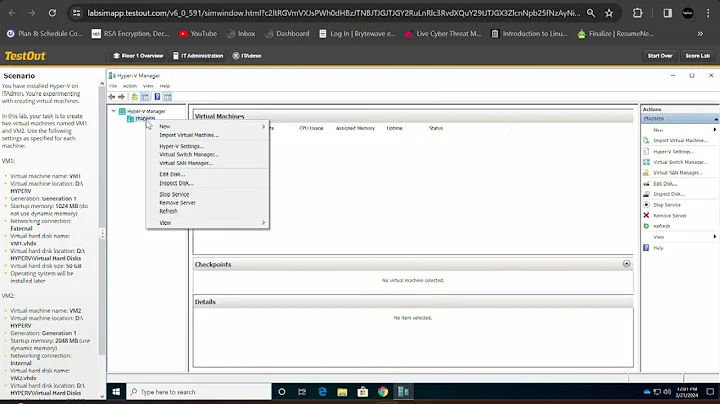Screen dimensions: 720x404
Task: Open YouTube bookmark
Action: (198, 34)
